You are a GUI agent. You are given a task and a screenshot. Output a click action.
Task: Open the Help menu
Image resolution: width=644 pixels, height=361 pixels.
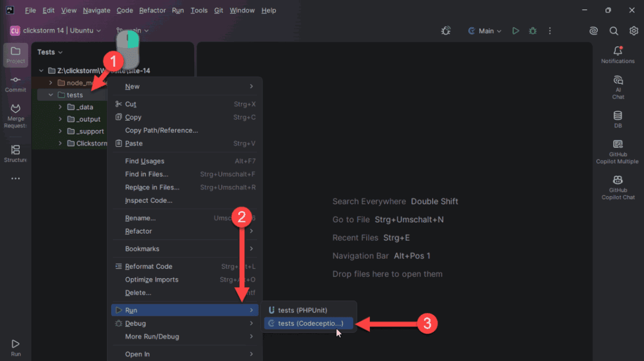269,10
